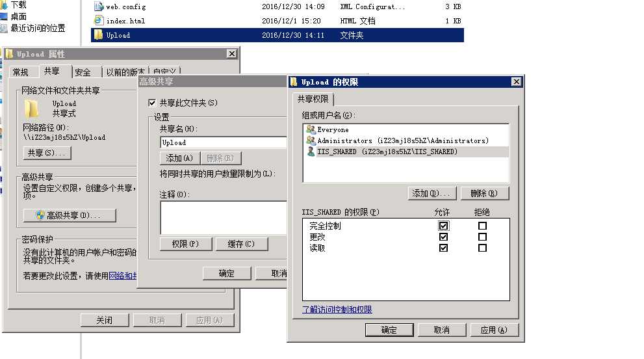Click 最近访问的位置 in navigation pane
This screenshot has width=644, height=359.
[38, 28]
